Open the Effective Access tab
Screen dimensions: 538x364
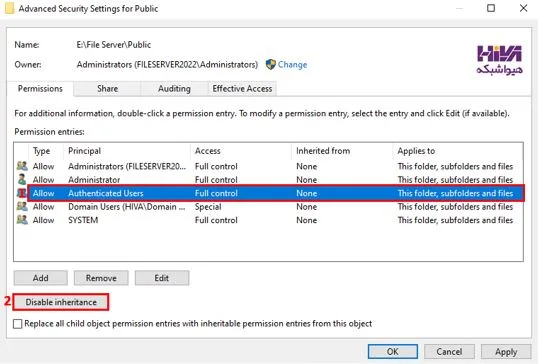(x=242, y=89)
